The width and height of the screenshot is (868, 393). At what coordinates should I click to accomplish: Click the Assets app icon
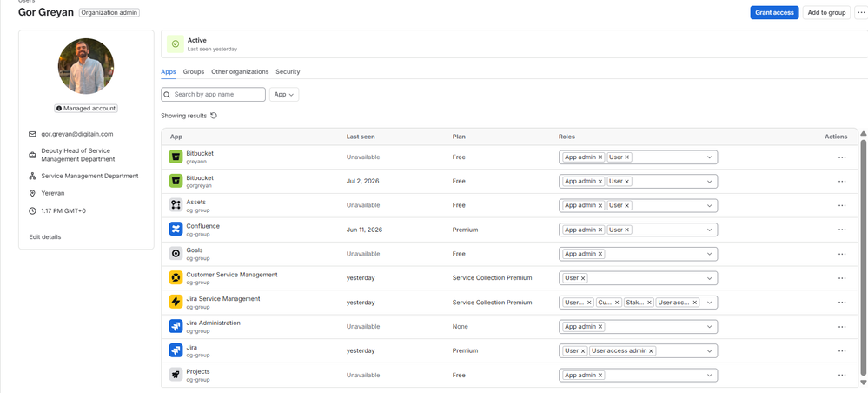click(x=176, y=205)
